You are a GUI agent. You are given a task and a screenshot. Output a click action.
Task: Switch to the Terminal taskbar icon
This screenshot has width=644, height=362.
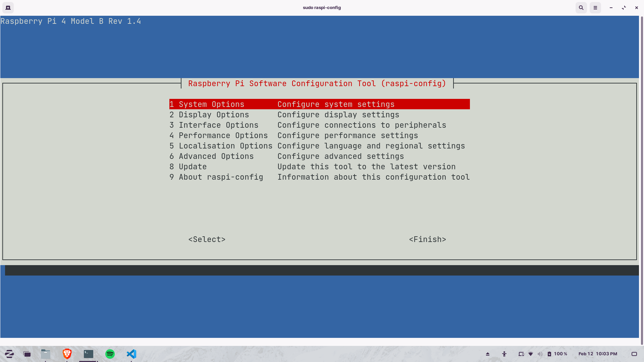(x=89, y=354)
